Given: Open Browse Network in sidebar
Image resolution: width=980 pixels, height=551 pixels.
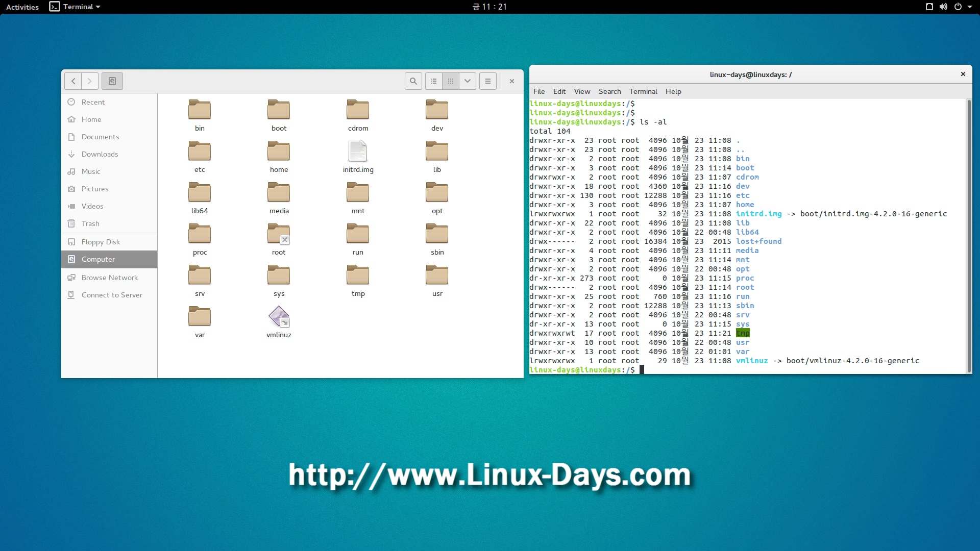Looking at the screenshot, I should click(x=109, y=278).
